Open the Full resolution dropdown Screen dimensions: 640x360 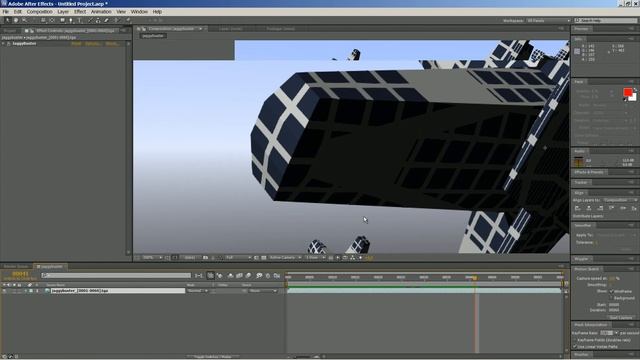point(238,258)
